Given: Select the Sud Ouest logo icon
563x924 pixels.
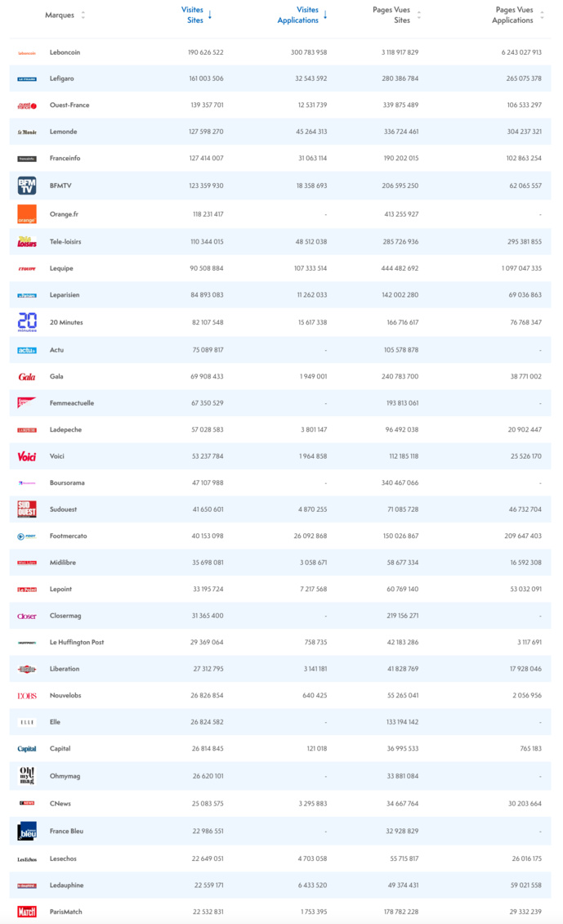Looking at the screenshot, I should pos(26,509).
